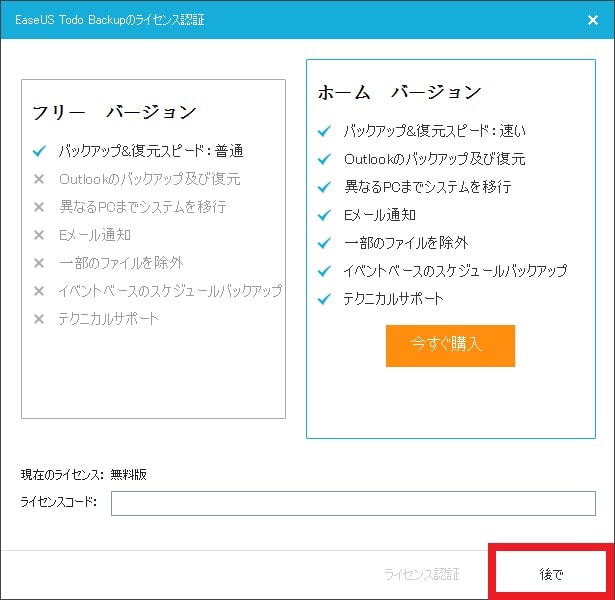Click the X icon beside Free イベントベースのスケジュールバックアップ
615x600 pixels.
(39, 291)
